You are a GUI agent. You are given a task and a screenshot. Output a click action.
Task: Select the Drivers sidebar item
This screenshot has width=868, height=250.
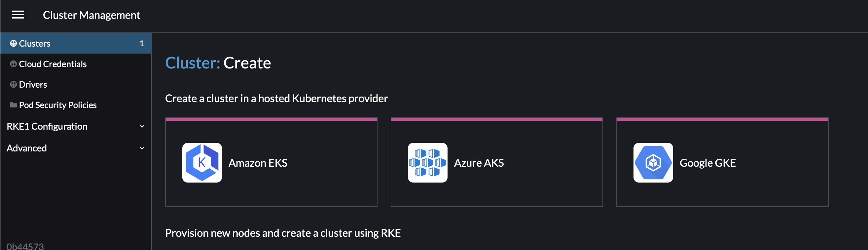coord(33,84)
